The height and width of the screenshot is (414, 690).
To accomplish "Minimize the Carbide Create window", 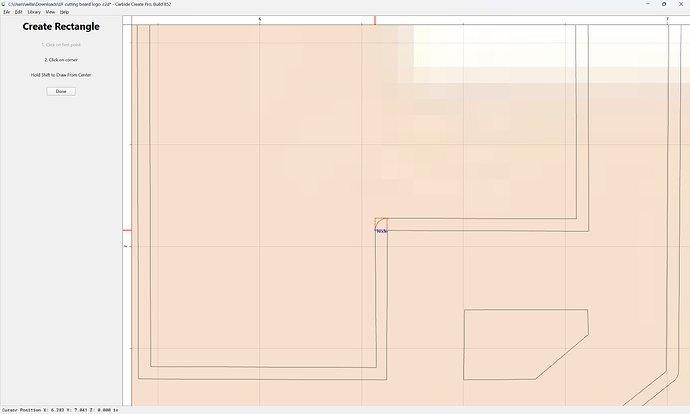I will coord(648,4).
